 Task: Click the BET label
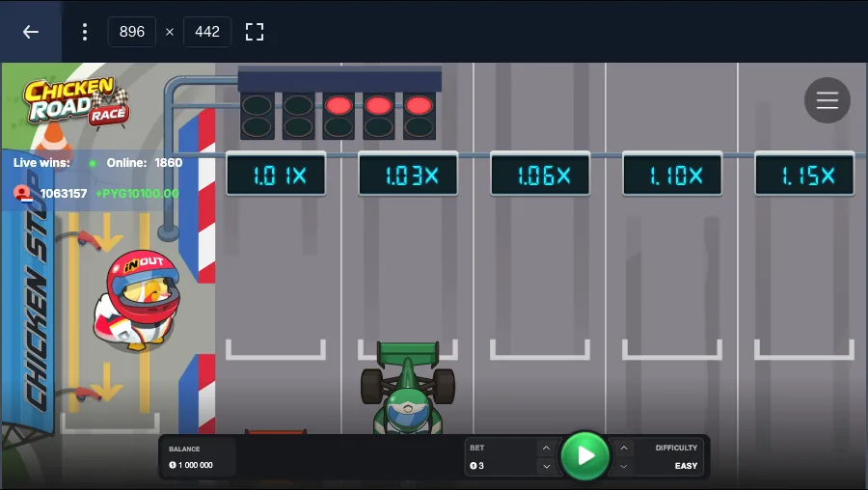click(x=477, y=448)
